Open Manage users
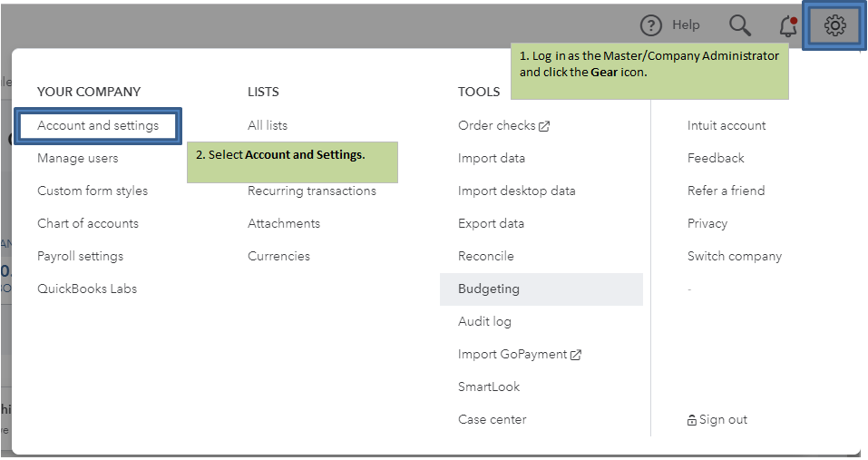868x460 pixels. point(78,158)
